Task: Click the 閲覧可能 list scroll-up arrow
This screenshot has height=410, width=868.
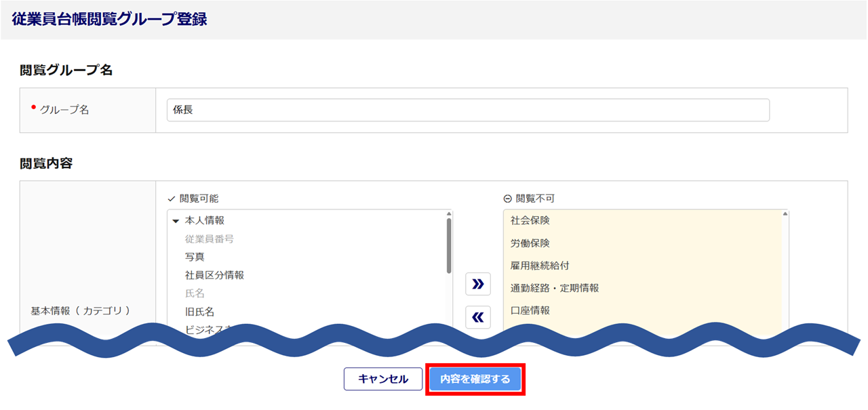Action: (x=448, y=213)
